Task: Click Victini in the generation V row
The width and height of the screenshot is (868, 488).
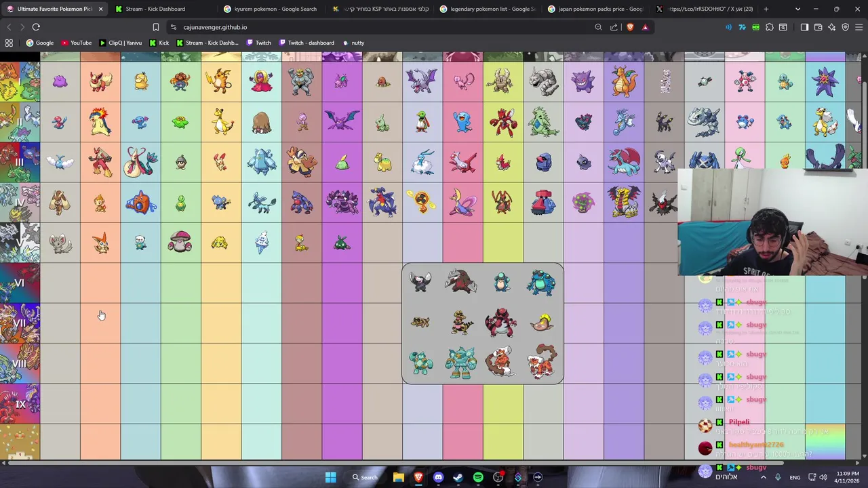Action: point(100,243)
